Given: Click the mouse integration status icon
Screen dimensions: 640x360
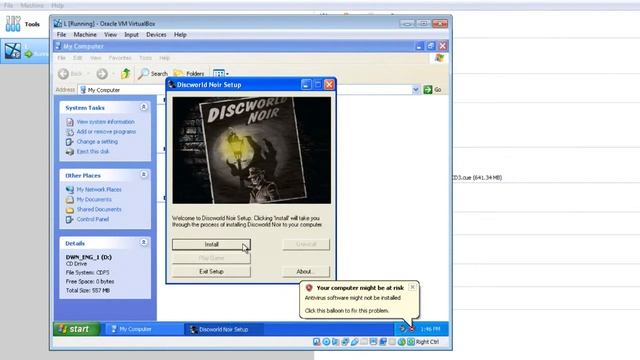Looking at the screenshot, I should click(402, 342).
